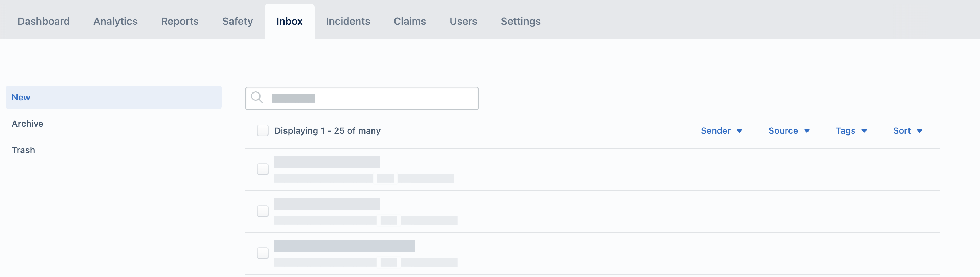Open the Dashboard tab
Viewport: 980px width, 277px height.
pos(44,21)
